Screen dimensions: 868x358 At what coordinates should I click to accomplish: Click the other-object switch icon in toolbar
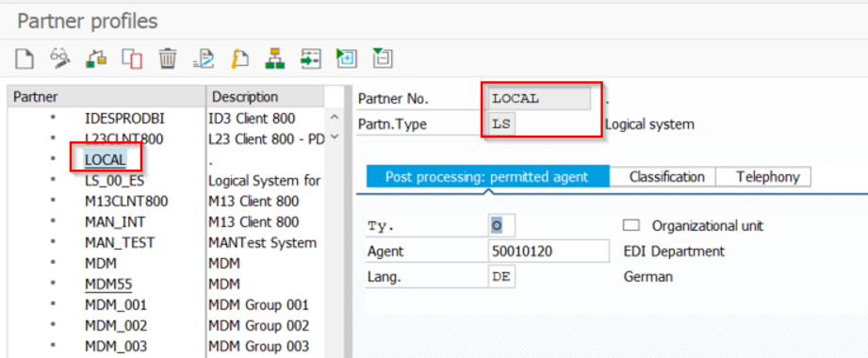pos(96,58)
